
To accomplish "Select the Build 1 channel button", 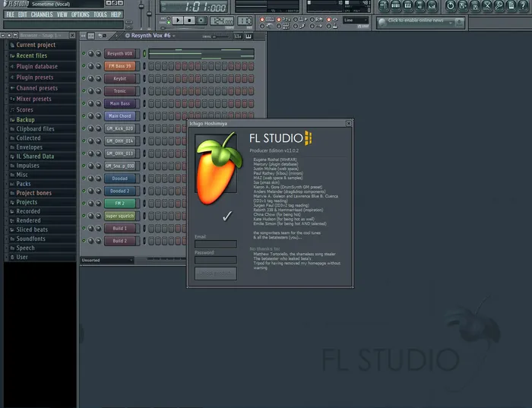I will [x=120, y=228].
